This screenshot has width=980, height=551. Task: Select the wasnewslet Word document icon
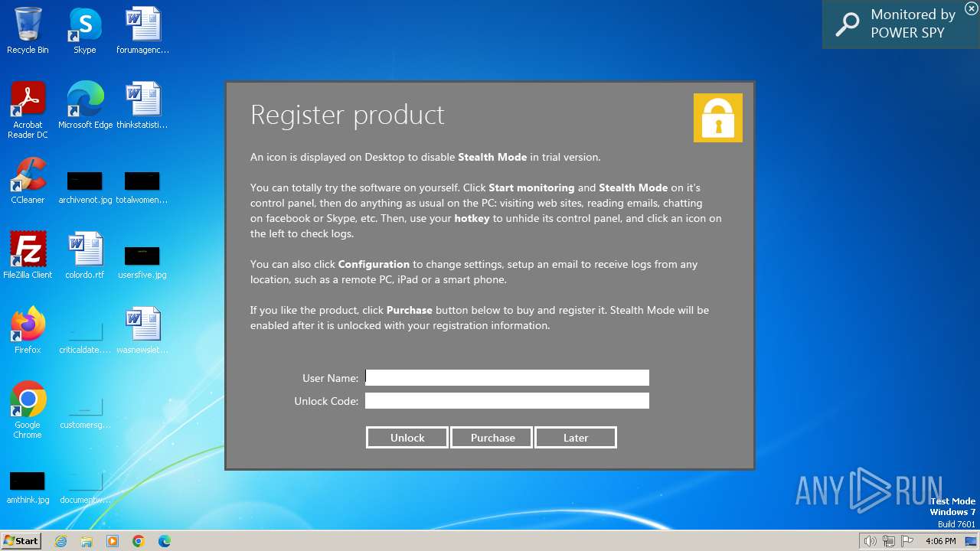point(142,331)
